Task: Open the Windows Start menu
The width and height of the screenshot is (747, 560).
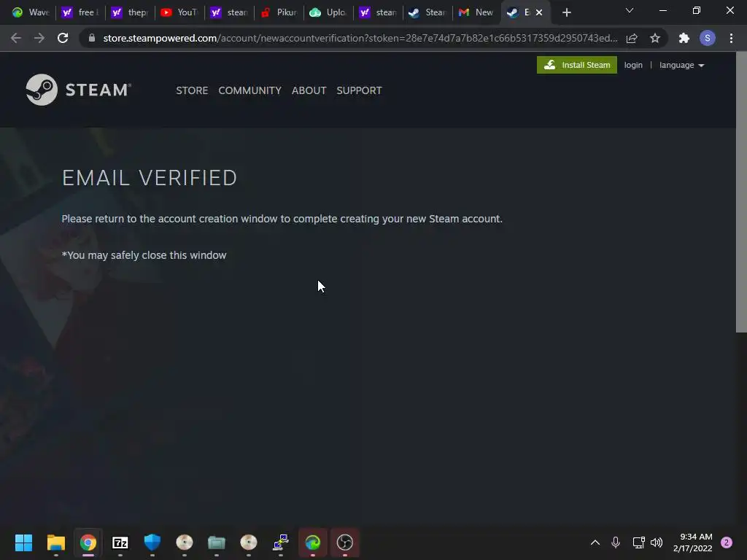Action: (x=23, y=542)
